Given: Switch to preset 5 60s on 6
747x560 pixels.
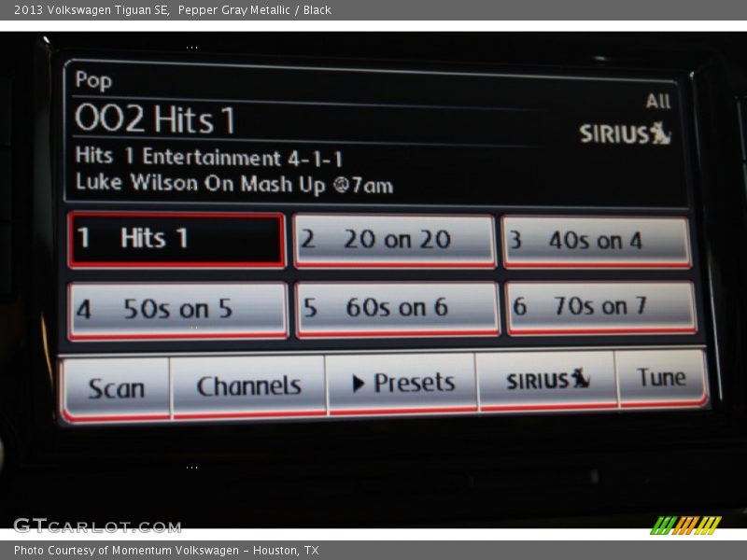Looking at the screenshot, I should (x=397, y=309).
